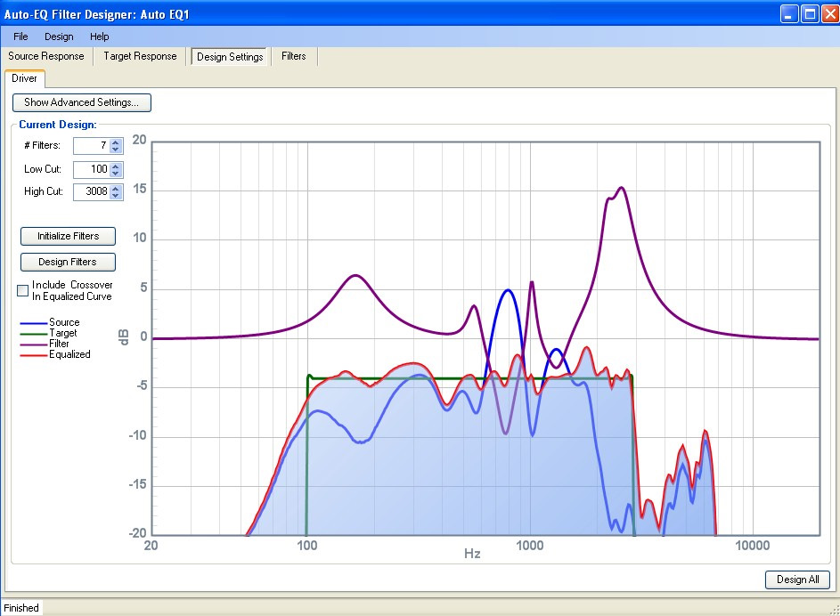Increase the High Cut value
This screenshot has width=840, height=616.
click(x=116, y=188)
